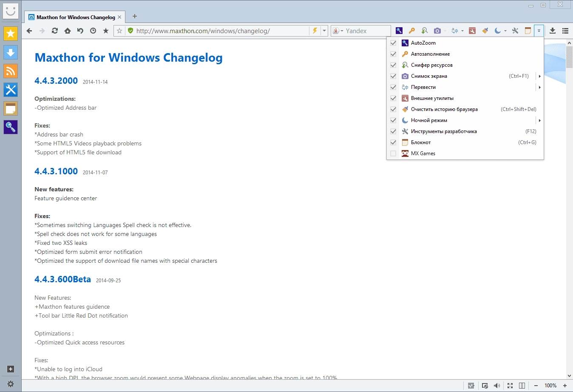Uncheck the Снифер ресурсов checkbox
The height and width of the screenshot is (392, 573).
(x=393, y=65)
